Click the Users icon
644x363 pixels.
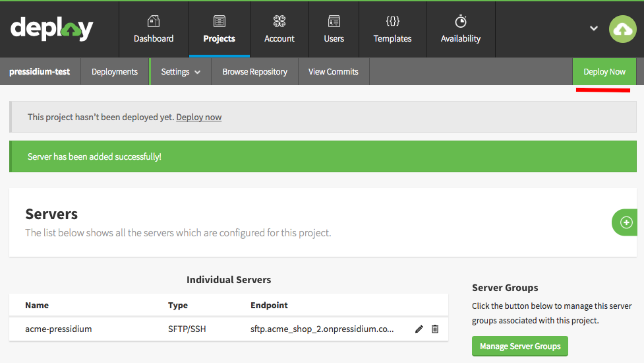334,21
